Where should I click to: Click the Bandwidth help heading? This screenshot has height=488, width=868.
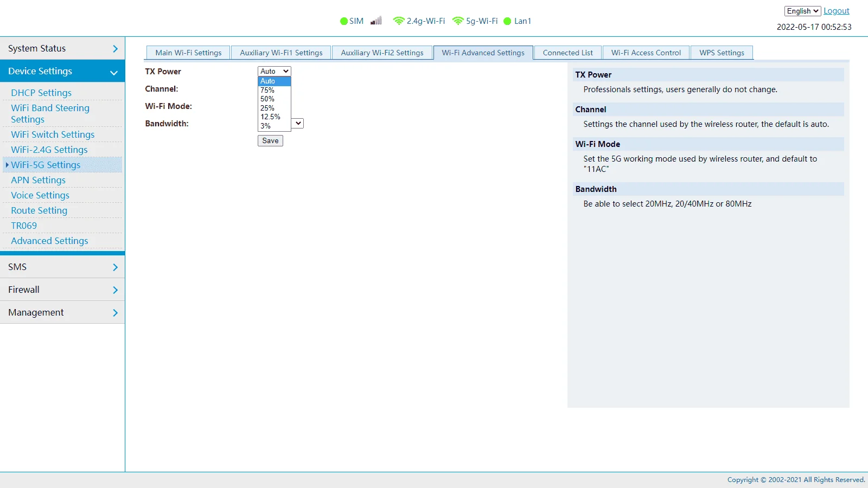(596, 189)
